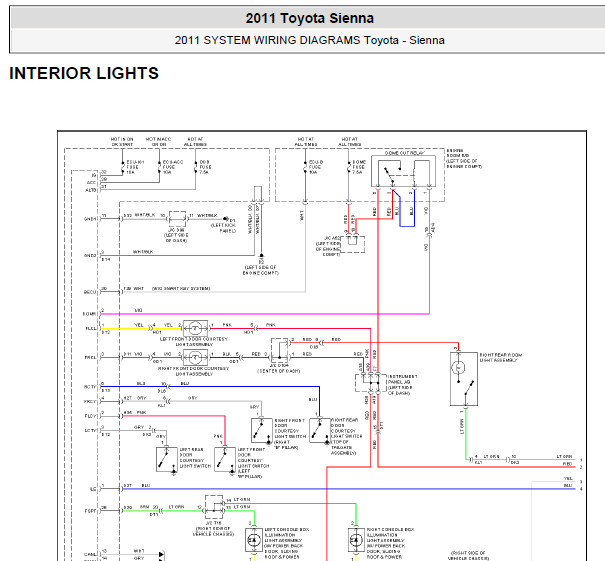605x561 pixels.
Task: Click the left front door courtesy lamp symbol
Action: pyautogui.click(x=195, y=328)
